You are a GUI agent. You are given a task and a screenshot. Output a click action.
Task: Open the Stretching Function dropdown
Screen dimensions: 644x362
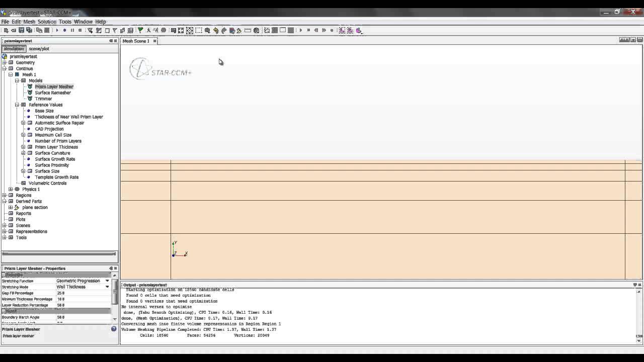[x=107, y=281]
